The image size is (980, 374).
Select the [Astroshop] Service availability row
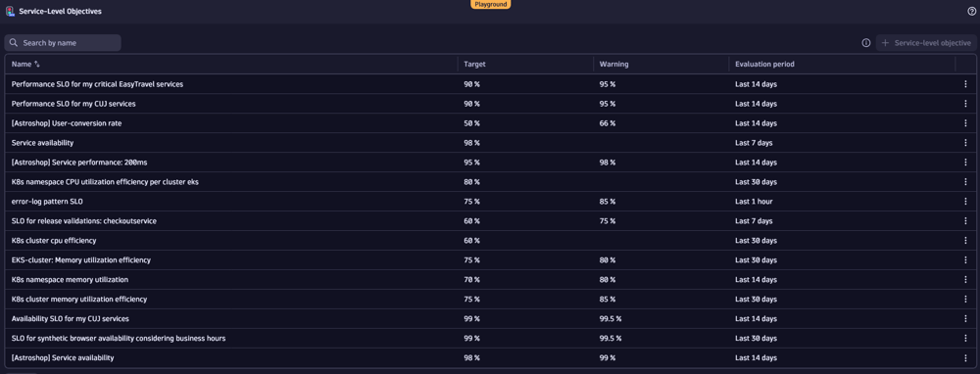coord(489,358)
